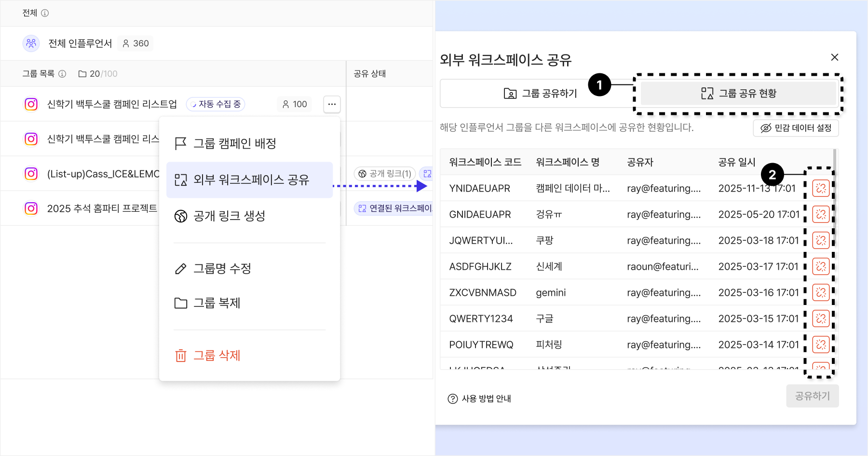
Task: Click info icon next to 전체 label
Action: (x=45, y=13)
